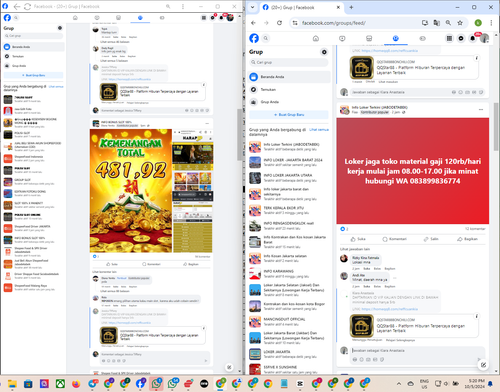Open MANCINGDUIT OFFICIAL group

pos(289,322)
